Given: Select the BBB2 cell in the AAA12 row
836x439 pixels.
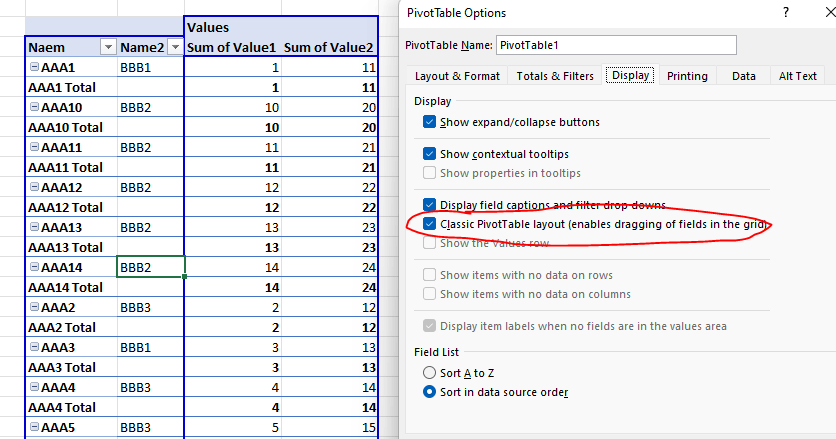Looking at the screenshot, I should [150, 187].
